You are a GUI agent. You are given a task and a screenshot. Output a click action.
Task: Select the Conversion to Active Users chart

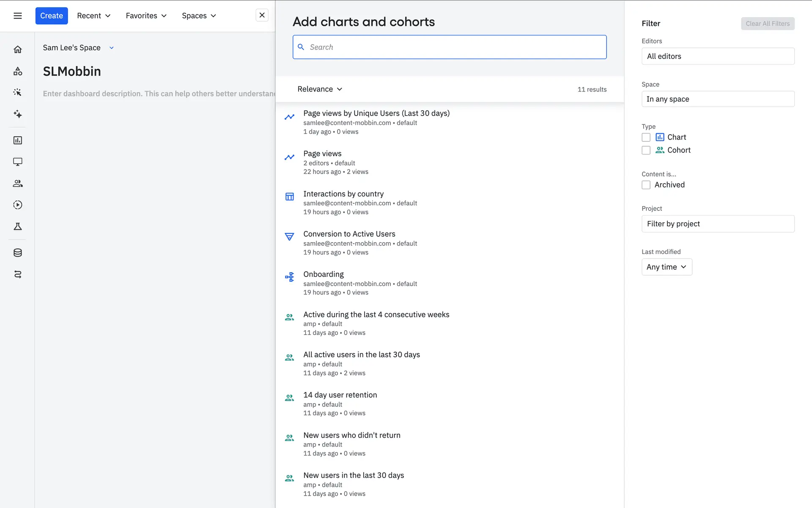349,234
